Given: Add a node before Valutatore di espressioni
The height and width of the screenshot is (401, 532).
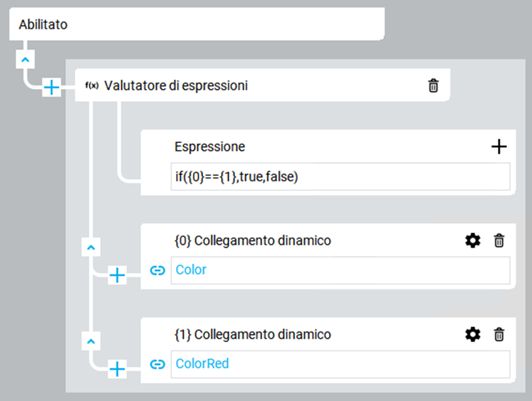Looking at the screenshot, I should pyautogui.click(x=51, y=87).
